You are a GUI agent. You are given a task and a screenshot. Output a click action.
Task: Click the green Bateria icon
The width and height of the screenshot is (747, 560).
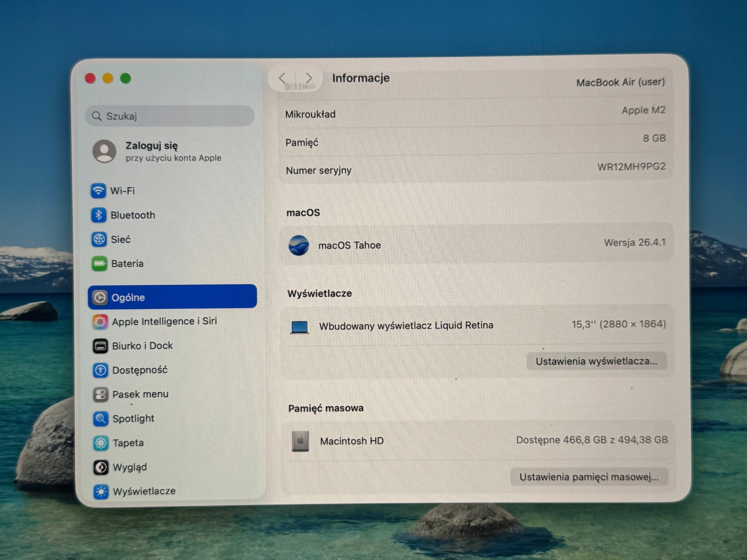coord(99,264)
